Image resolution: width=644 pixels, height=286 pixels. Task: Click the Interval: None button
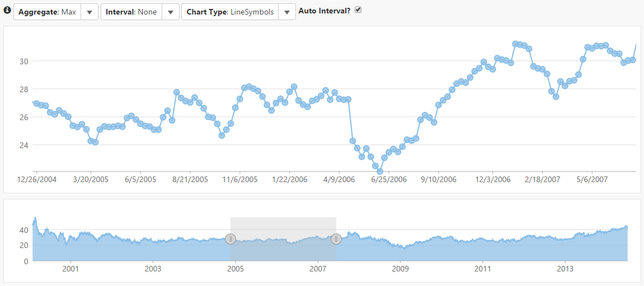(131, 12)
